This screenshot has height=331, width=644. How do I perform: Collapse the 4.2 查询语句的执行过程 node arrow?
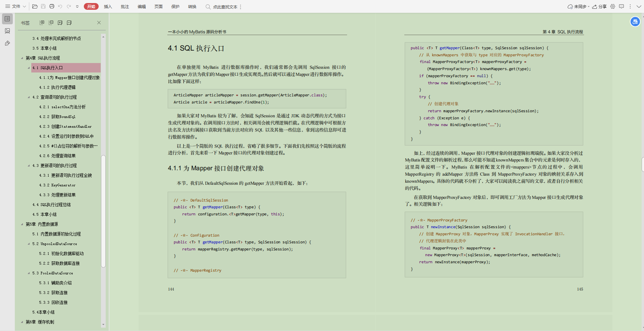tap(29, 97)
